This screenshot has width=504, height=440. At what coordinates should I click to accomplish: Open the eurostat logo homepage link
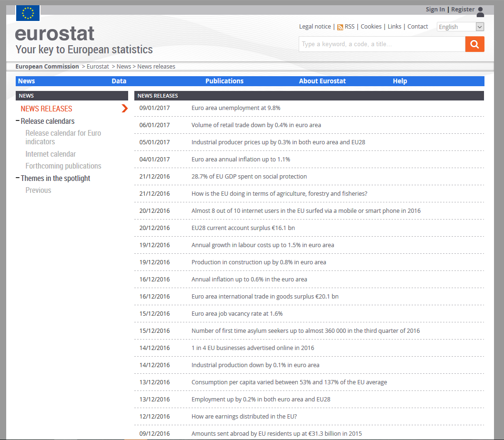tap(55, 34)
